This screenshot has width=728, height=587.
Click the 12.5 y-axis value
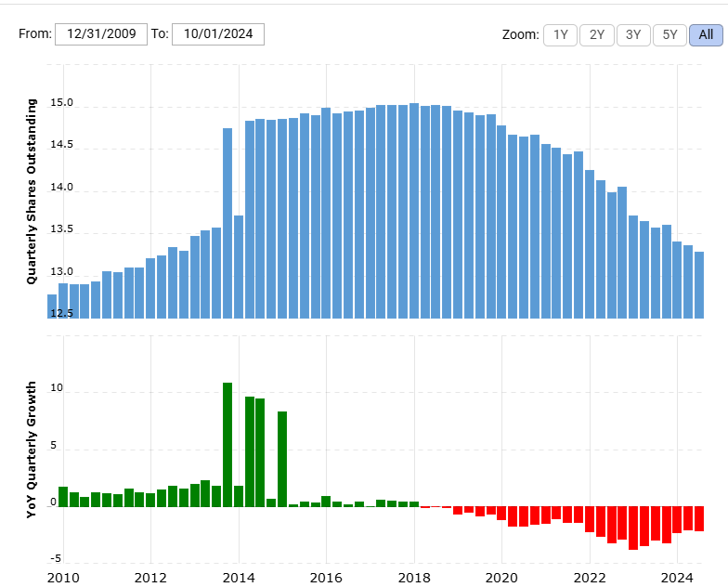(61, 313)
